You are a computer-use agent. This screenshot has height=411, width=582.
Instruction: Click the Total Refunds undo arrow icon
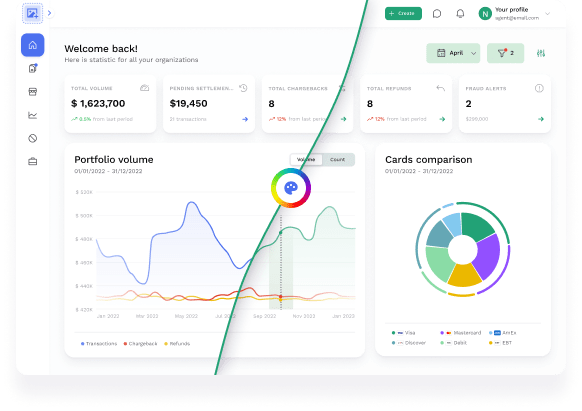pos(441,88)
